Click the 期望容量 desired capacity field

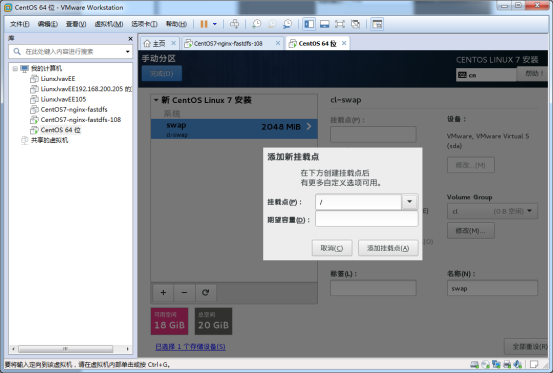[367, 219]
